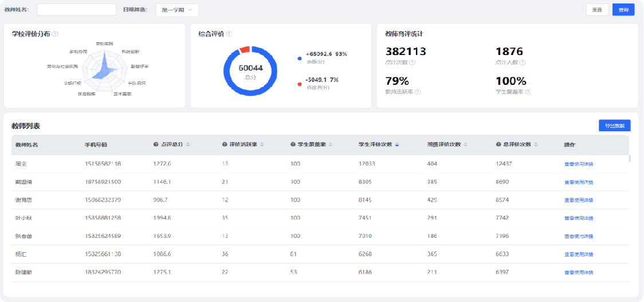Open 查看使用详情 for teacher 周全
The height and width of the screenshot is (302, 644).
(578, 164)
